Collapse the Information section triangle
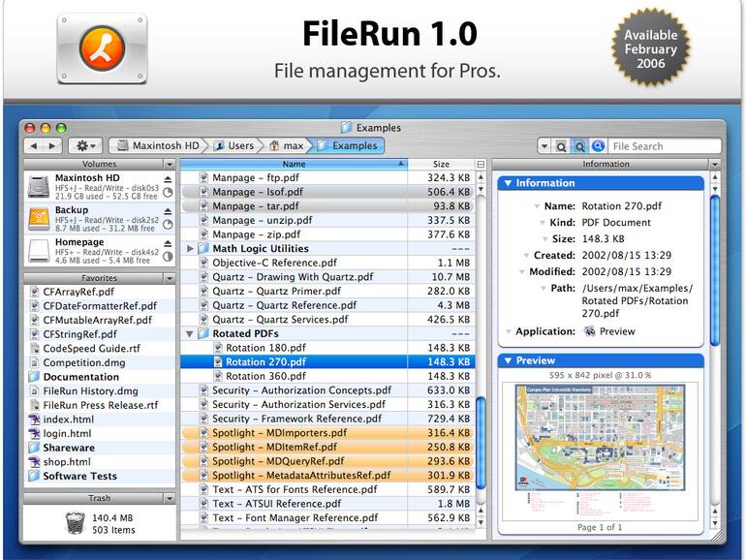This screenshot has height=560, width=746. [506, 183]
